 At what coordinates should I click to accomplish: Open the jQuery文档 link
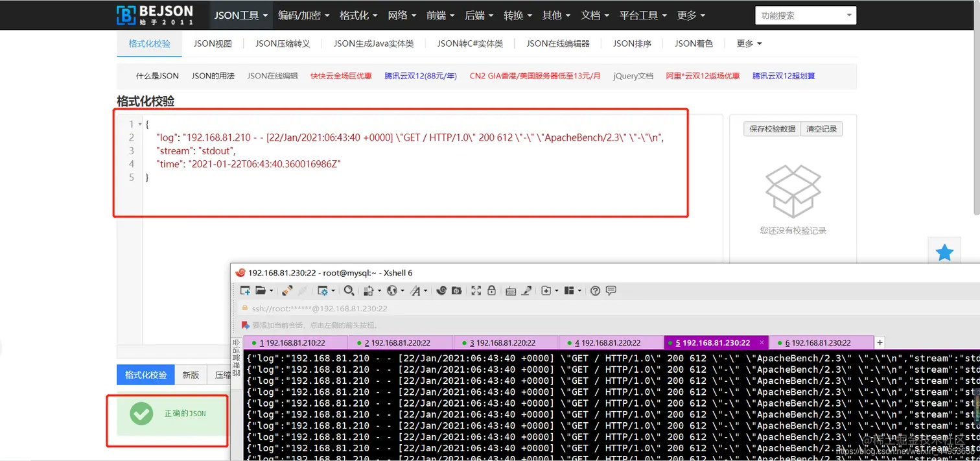pyautogui.click(x=633, y=76)
